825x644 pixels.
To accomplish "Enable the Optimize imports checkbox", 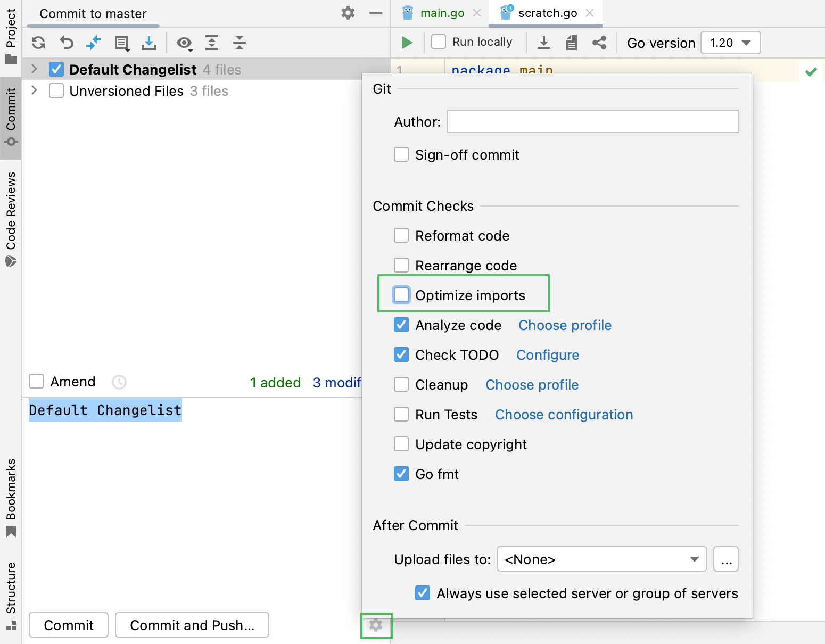I will point(401,295).
